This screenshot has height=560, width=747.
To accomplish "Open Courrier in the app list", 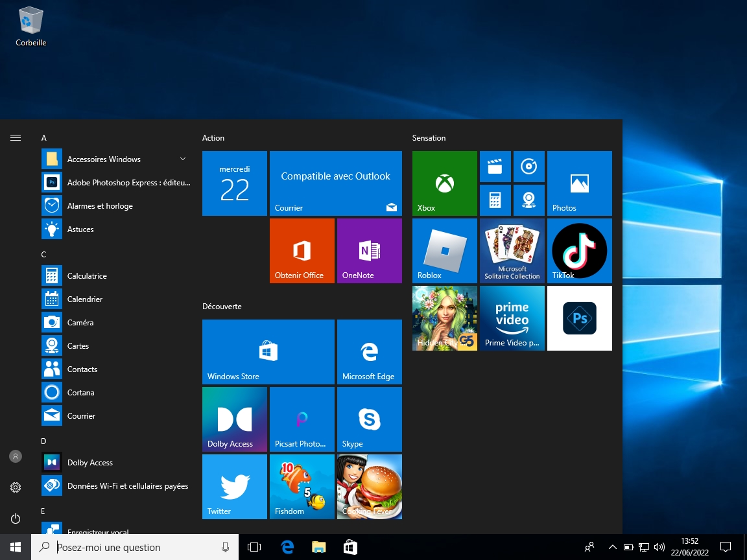I will point(116,415).
